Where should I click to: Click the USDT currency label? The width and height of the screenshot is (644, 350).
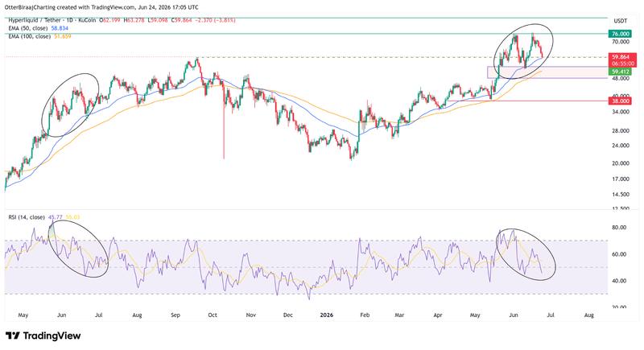pyautogui.click(x=621, y=20)
